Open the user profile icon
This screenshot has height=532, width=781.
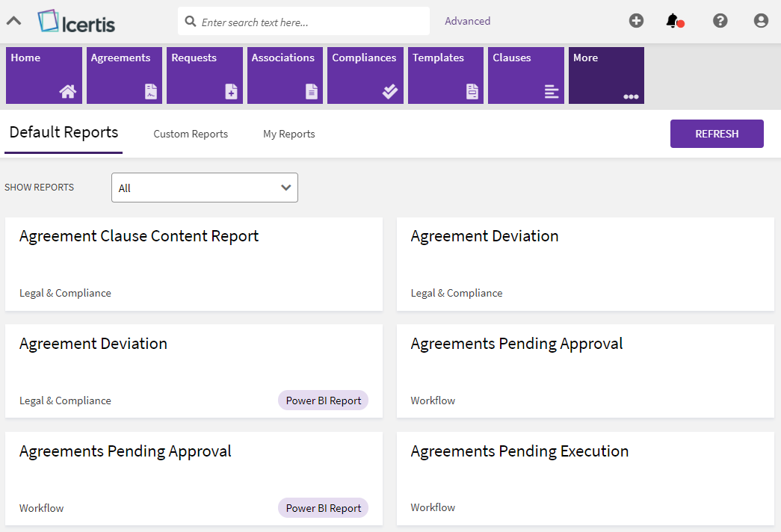click(x=761, y=21)
